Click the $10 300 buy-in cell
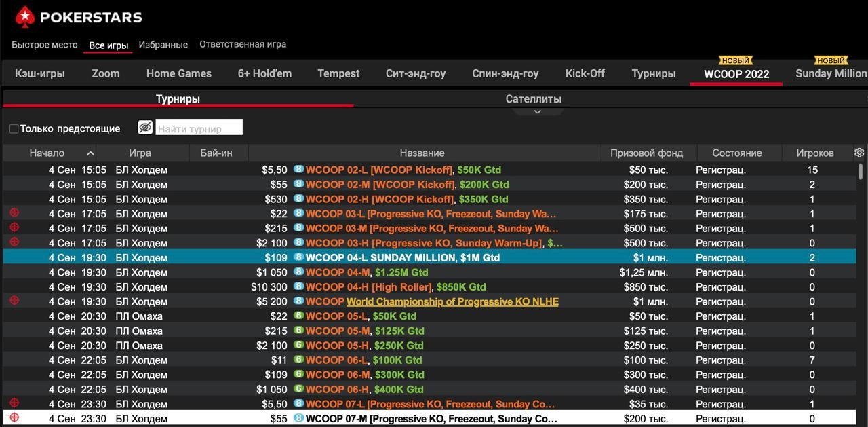Viewport: 868px width, 427px height. point(269,287)
